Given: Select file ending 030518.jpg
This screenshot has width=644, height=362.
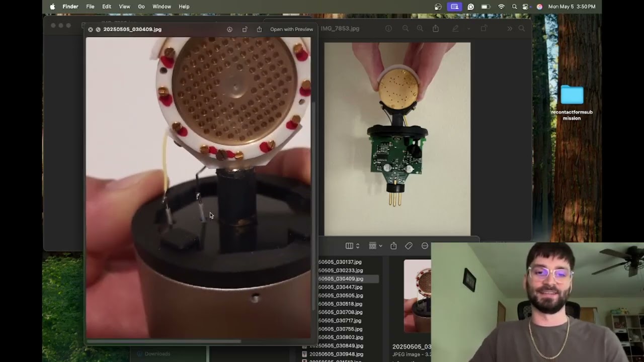Looking at the screenshot, I should tap(341, 304).
